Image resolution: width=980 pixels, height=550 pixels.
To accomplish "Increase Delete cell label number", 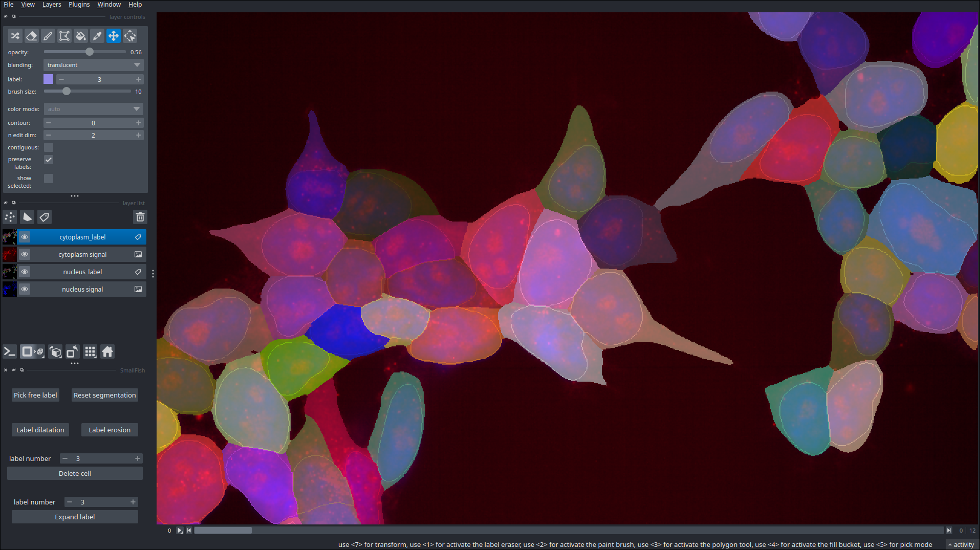I will pyautogui.click(x=137, y=458).
